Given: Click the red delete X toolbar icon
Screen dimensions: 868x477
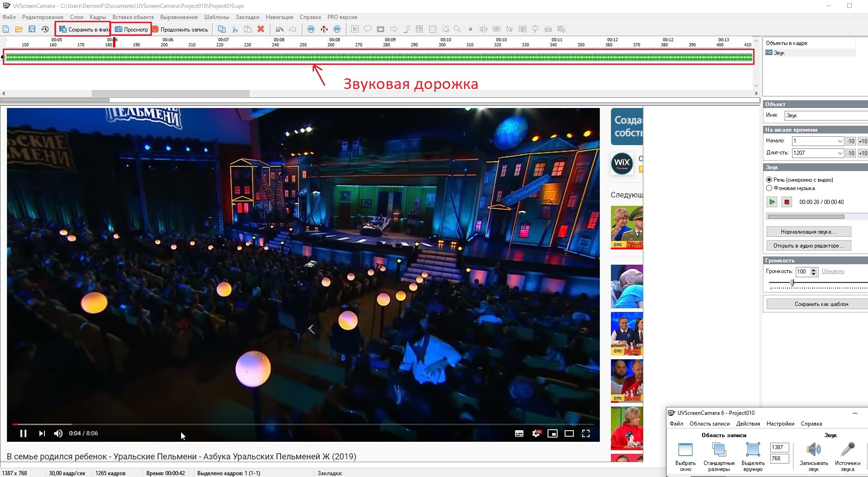Looking at the screenshot, I should (261, 29).
